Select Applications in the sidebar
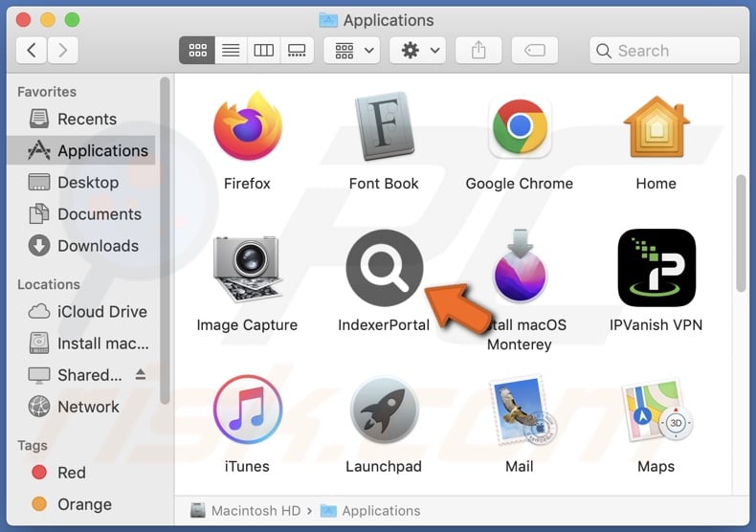The width and height of the screenshot is (756, 532). point(81,151)
